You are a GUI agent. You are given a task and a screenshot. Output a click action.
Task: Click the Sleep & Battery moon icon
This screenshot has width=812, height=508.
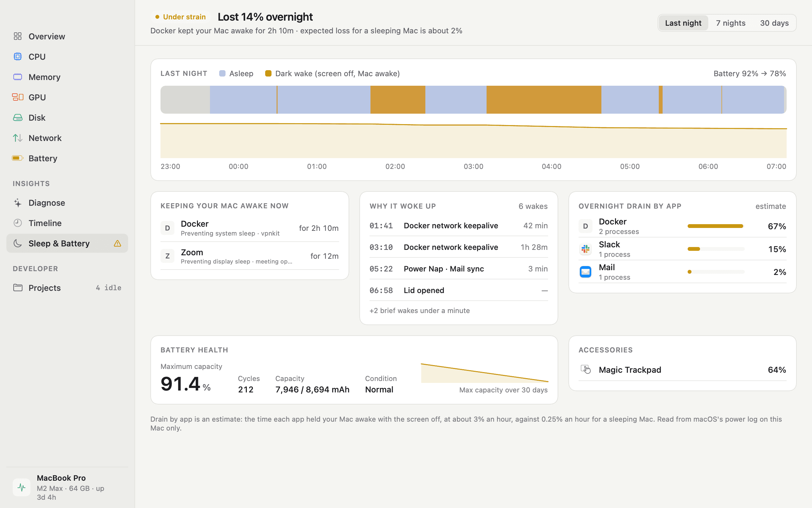[x=18, y=243]
